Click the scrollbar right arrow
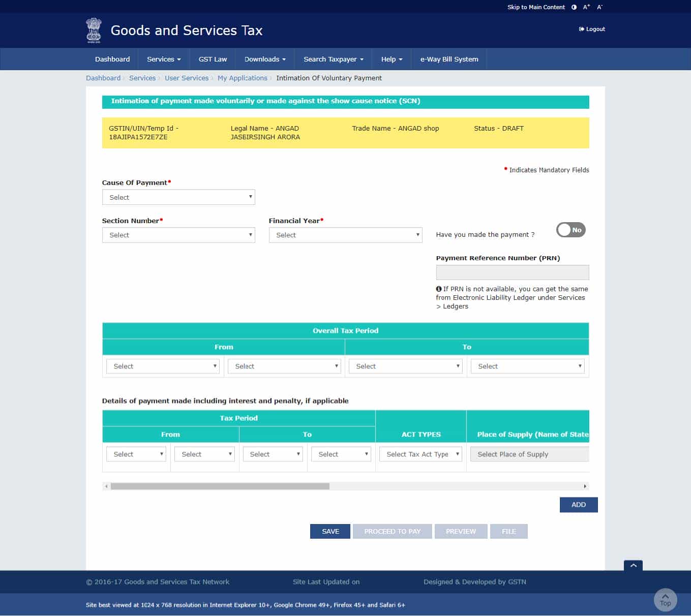 (x=585, y=486)
